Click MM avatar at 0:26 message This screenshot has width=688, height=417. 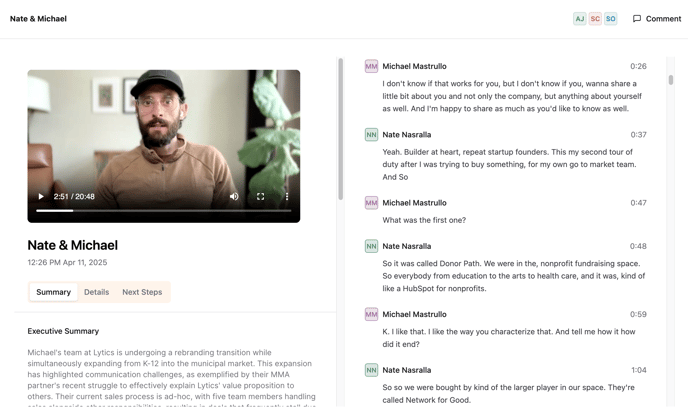click(371, 67)
